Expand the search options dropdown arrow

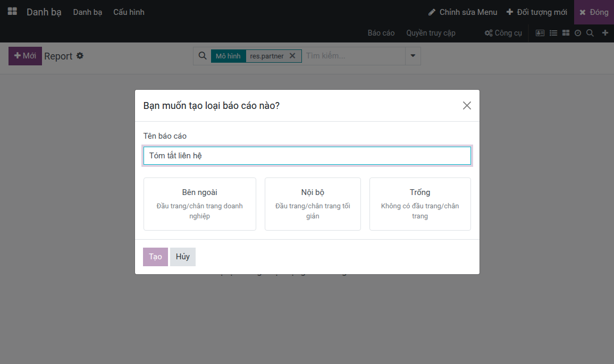pyautogui.click(x=413, y=56)
